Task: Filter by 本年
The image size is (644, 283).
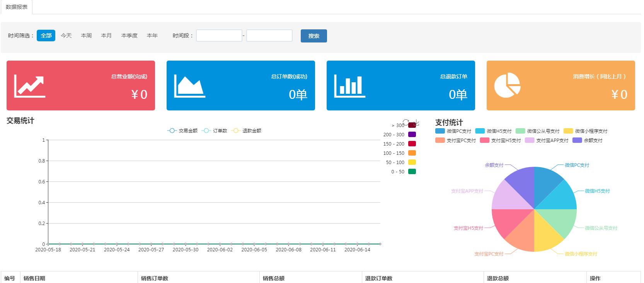Action: (152, 36)
